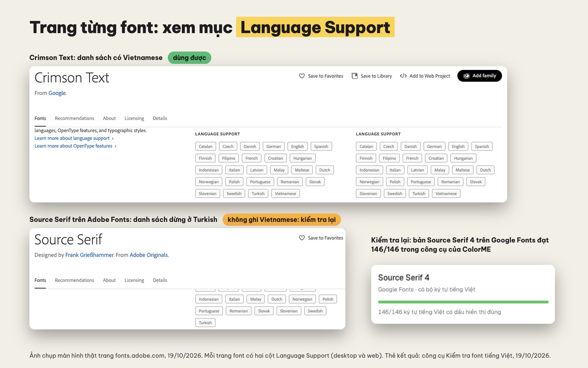Click Catalan tag in left language column
The height and width of the screenshot is (368, 588).
tap(205, 146)
